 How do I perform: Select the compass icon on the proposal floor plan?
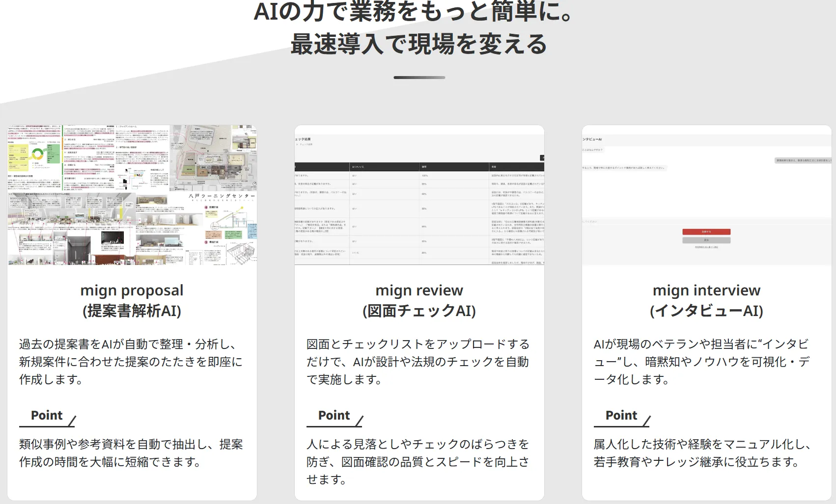[254, 185]
